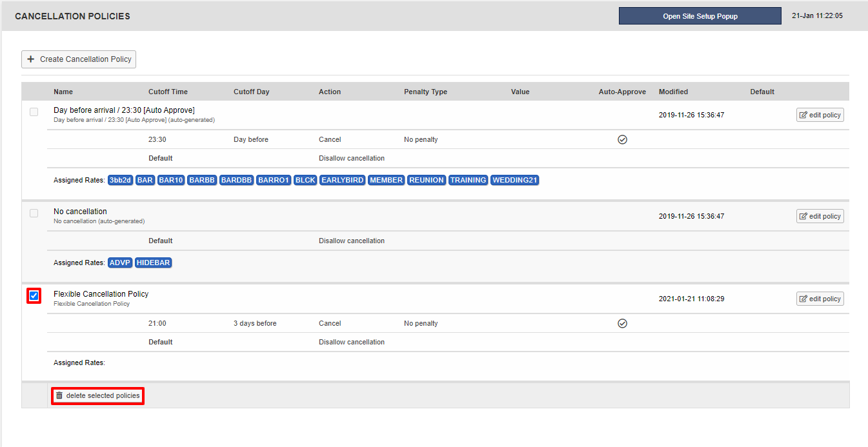868x447 pixels.
Task: Select the BAR assigned rate tag
Action: (x=145, y=180)
